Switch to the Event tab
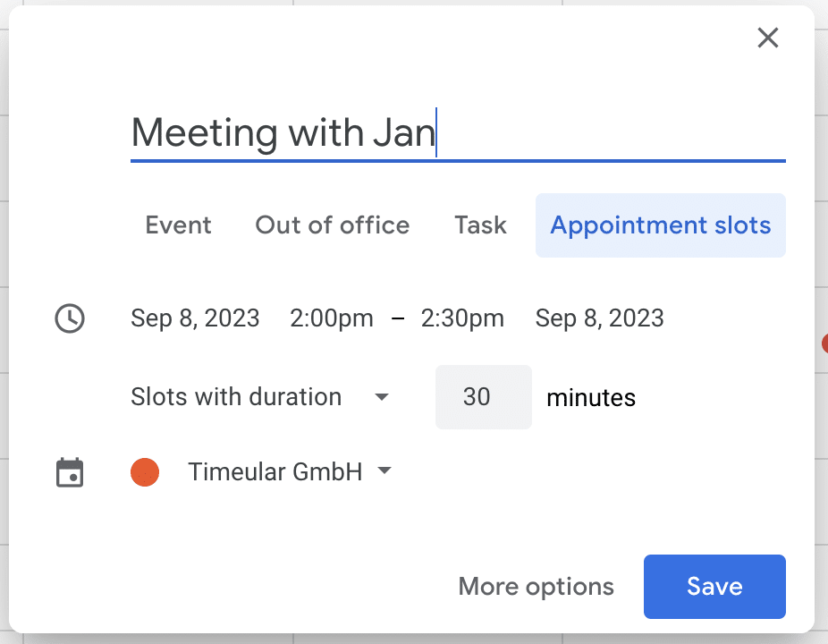Image resolution: width=828 pixels, height=644 pixels. point(179,225)
